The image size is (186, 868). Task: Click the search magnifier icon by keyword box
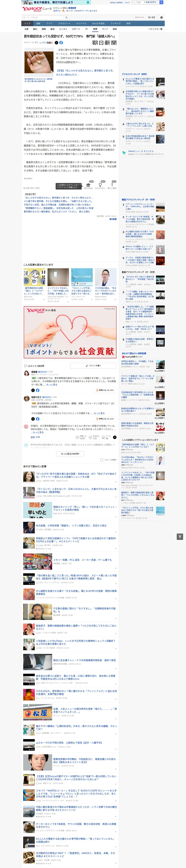66,18
